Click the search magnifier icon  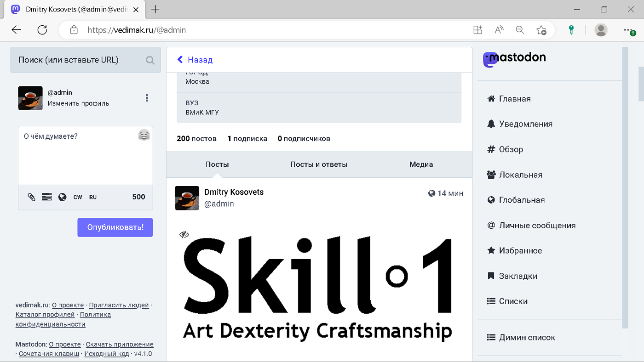click(x=150, y=60)
